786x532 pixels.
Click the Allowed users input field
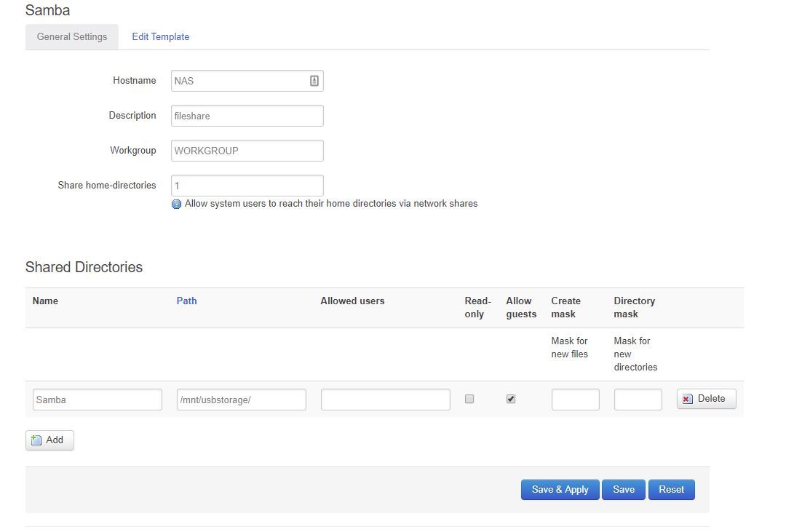(x=386, y=400)
